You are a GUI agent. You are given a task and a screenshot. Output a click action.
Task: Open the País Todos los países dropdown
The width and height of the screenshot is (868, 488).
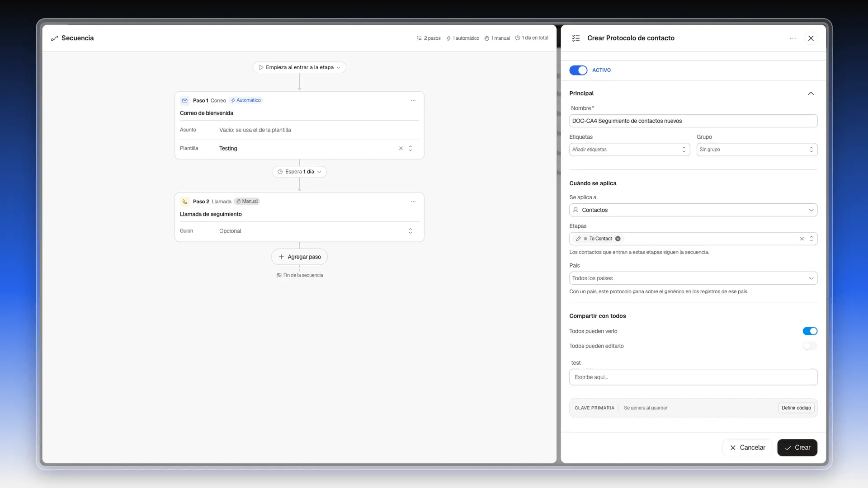coord(693,278)
